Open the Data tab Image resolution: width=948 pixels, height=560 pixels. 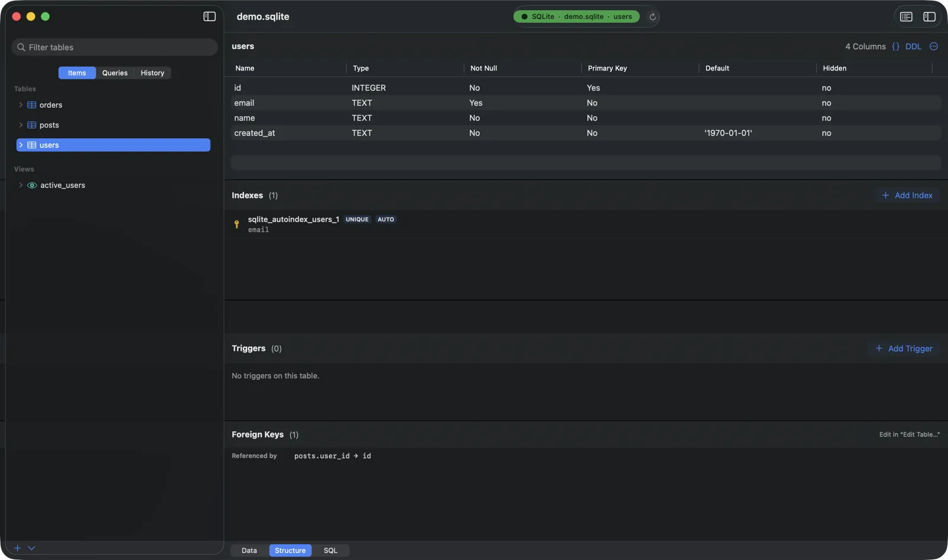pos(249,551)
